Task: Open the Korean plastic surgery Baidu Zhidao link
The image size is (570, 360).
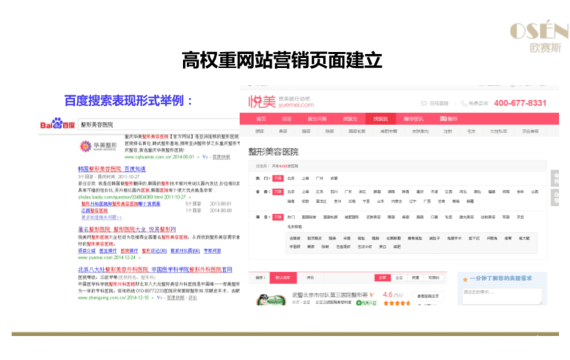Action: coord(112,169)
